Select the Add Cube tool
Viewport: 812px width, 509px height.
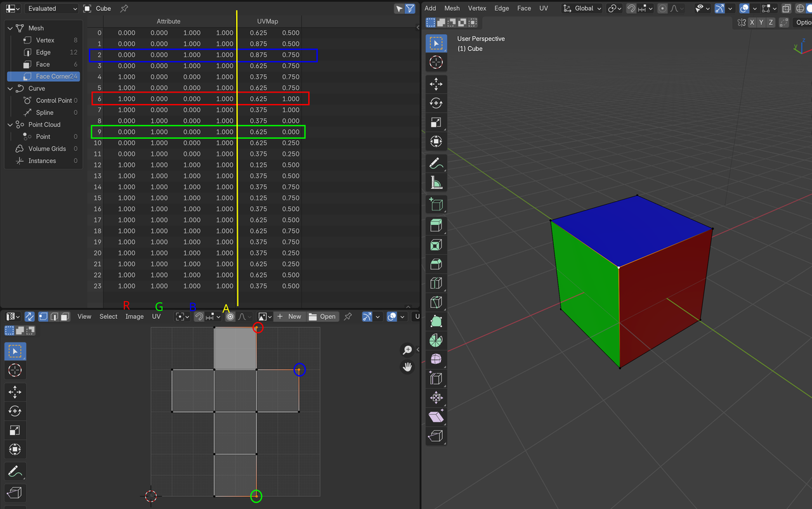tap(436, 204)
